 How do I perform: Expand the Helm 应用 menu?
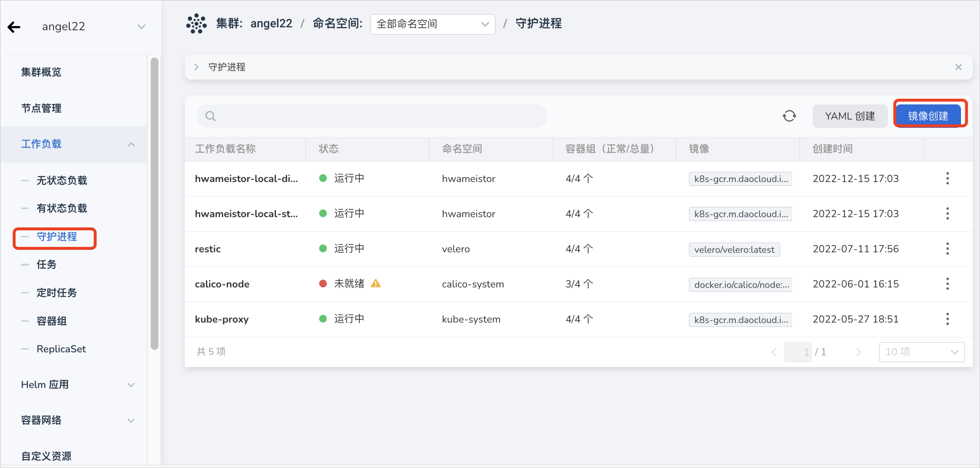pyautogui.click(x=131, y=385)
